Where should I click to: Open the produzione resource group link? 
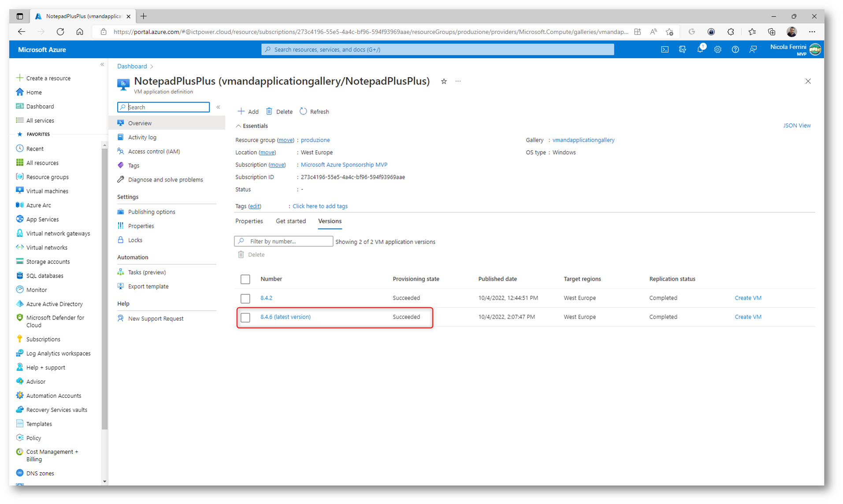315,140
